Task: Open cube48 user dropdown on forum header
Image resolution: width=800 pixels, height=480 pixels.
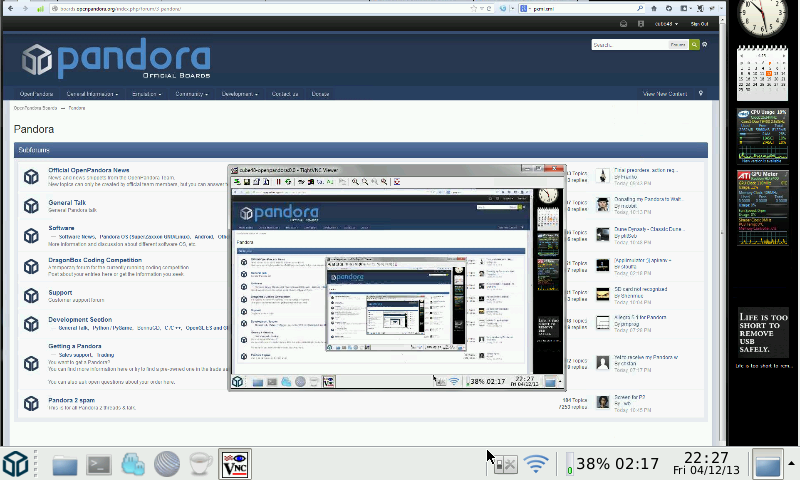Action: [x=666, y=24]
